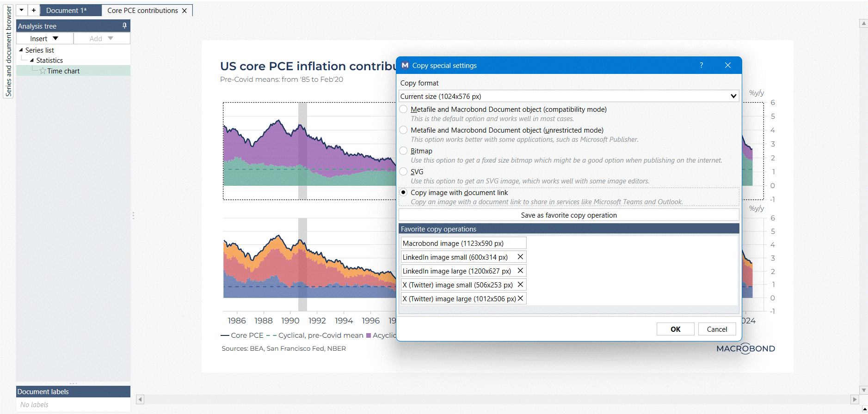Click the Macrobond M dialog icon

click(x=405, y=65)
